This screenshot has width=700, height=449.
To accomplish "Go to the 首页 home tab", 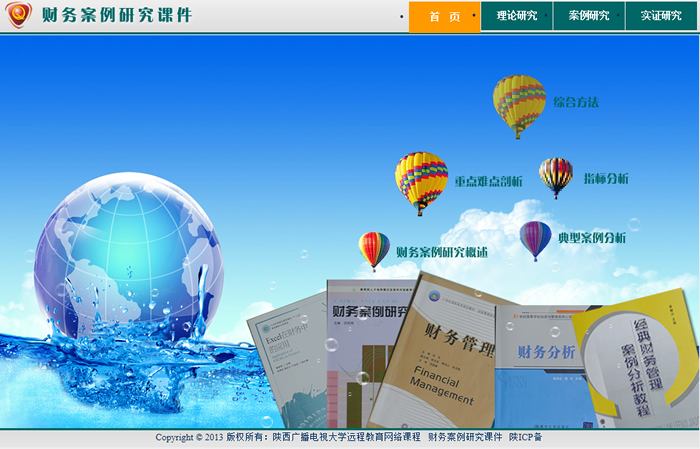I will [444, 16].
